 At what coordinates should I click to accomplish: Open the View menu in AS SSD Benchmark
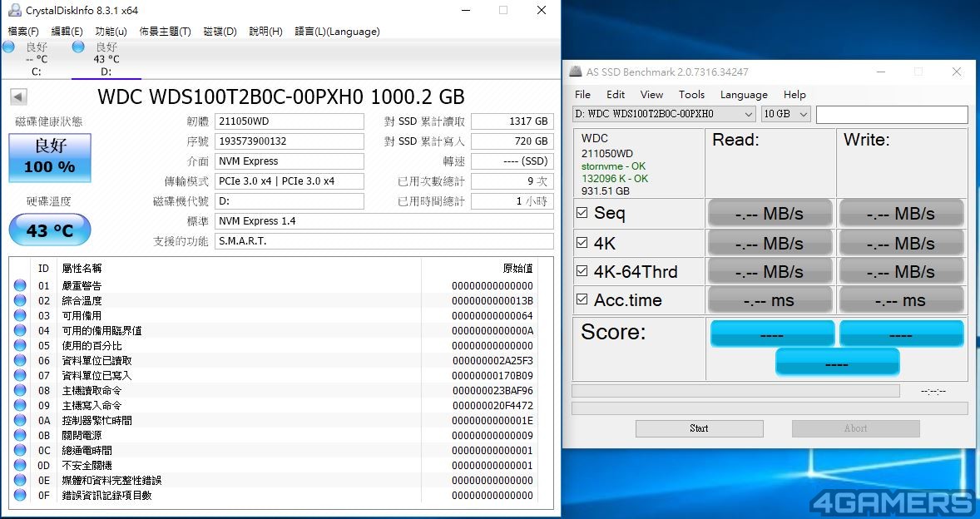click(651, 94)
